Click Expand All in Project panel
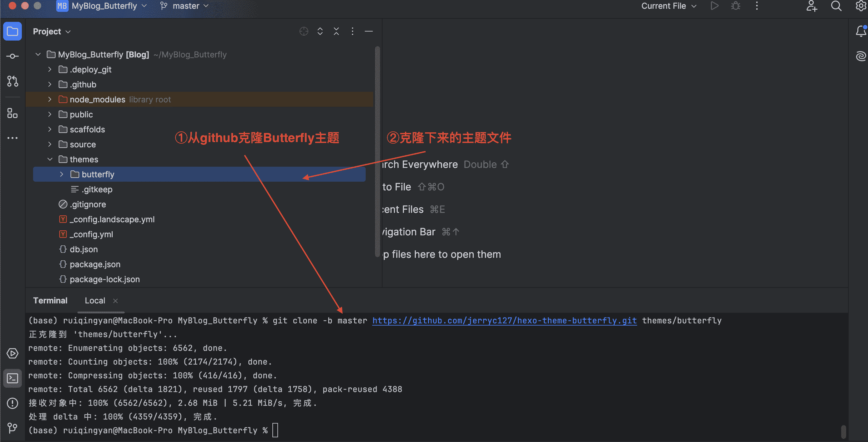The image size is (868, 442). tap(320, 31)
